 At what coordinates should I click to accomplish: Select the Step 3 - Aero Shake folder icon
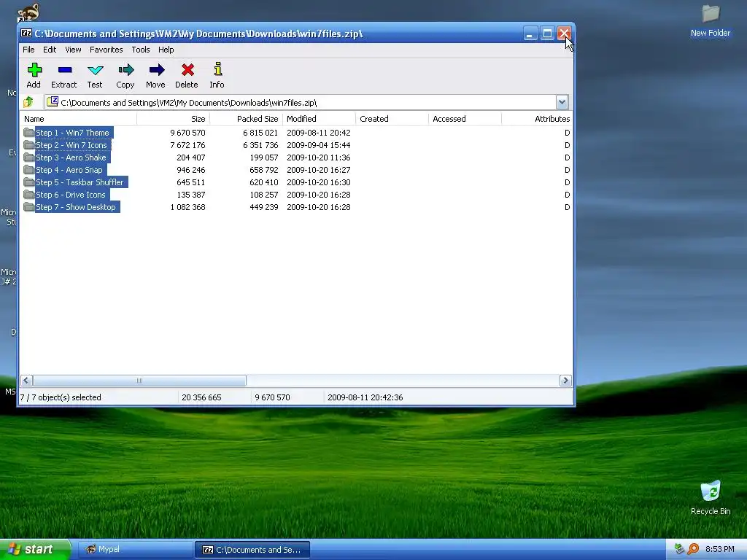coord(28,157)
